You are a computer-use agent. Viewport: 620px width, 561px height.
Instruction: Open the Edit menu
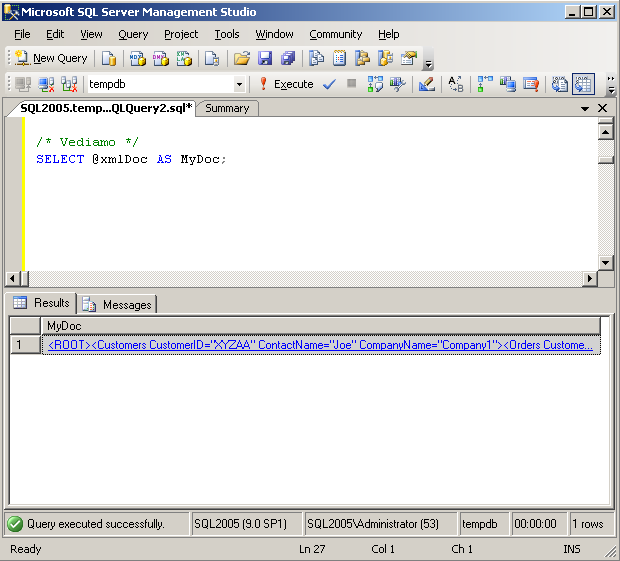point(55,34)
